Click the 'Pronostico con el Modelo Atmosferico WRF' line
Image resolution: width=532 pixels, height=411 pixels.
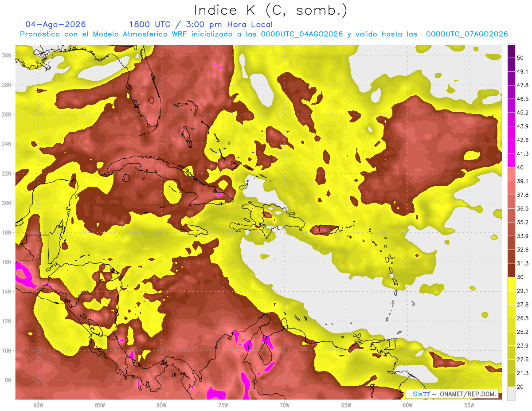[264, 34]
